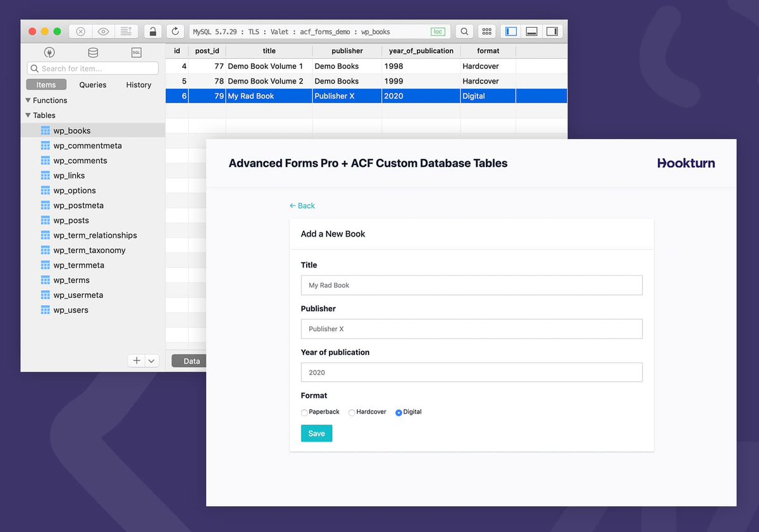The width and height of the screenshot is (759, 532).
Task: Click the year_of_publication column header
Action: [x=421, y=51]
